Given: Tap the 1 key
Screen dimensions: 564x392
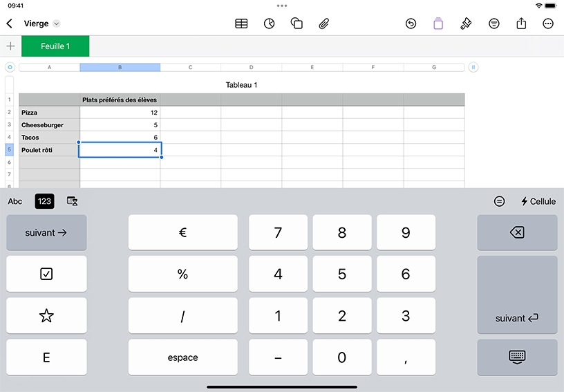Looking at the screenshot, I should click(278, 316).
